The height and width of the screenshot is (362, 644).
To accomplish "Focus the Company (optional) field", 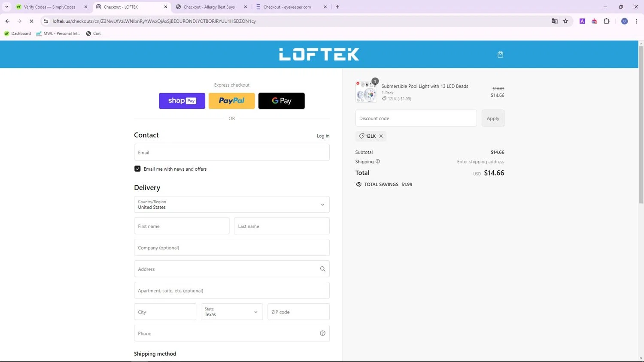I will 232,247.
